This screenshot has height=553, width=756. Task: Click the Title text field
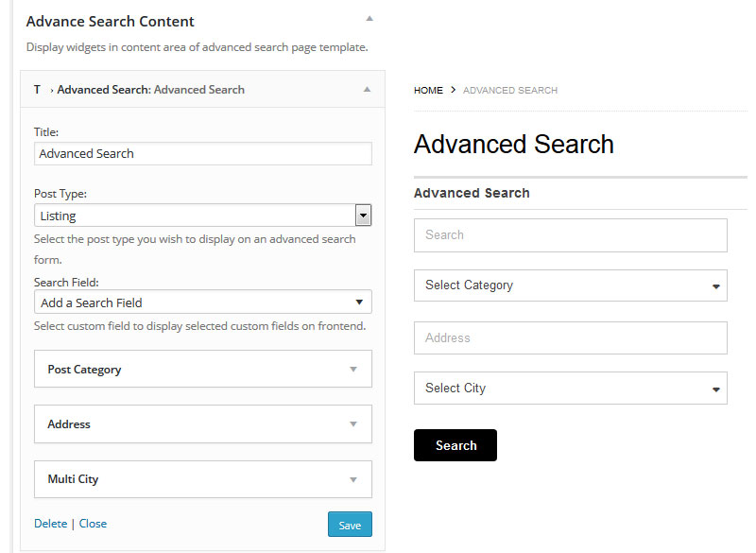(x=203, y=154)
